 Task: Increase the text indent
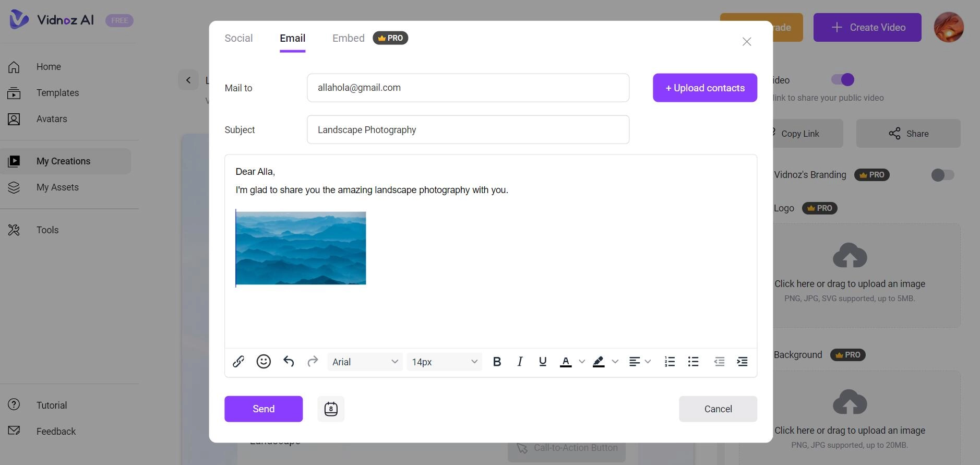(742, 362)
